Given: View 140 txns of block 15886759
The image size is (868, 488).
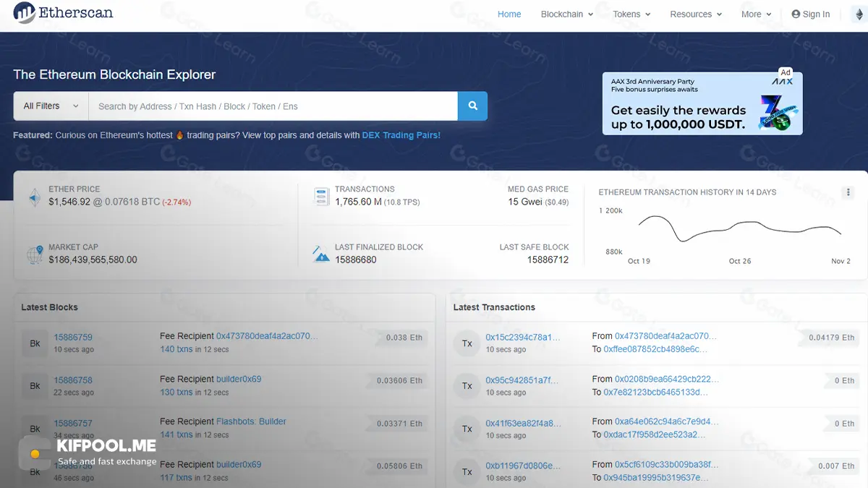Looking at the screenshot, I should (x=176, y=349).
